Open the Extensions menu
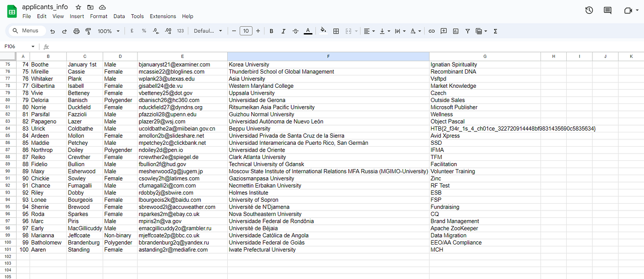Screen dimensions: 644x279 [163, 16]
